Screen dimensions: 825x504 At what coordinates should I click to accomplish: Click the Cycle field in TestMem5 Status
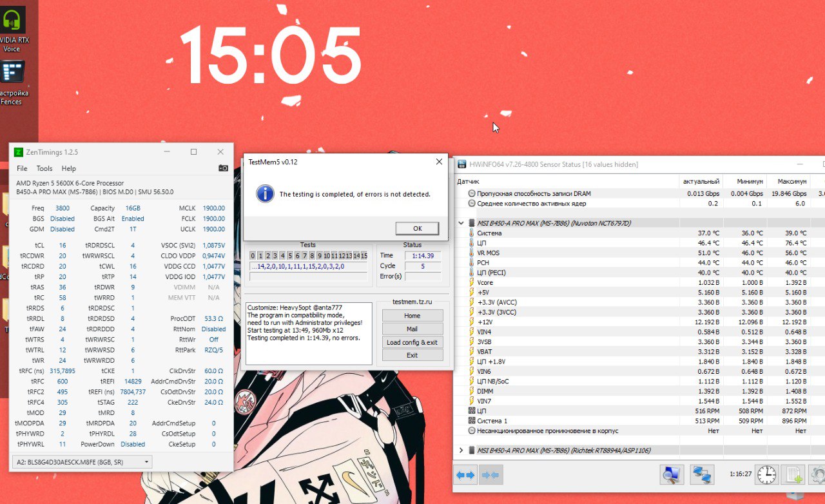(423, 266)
